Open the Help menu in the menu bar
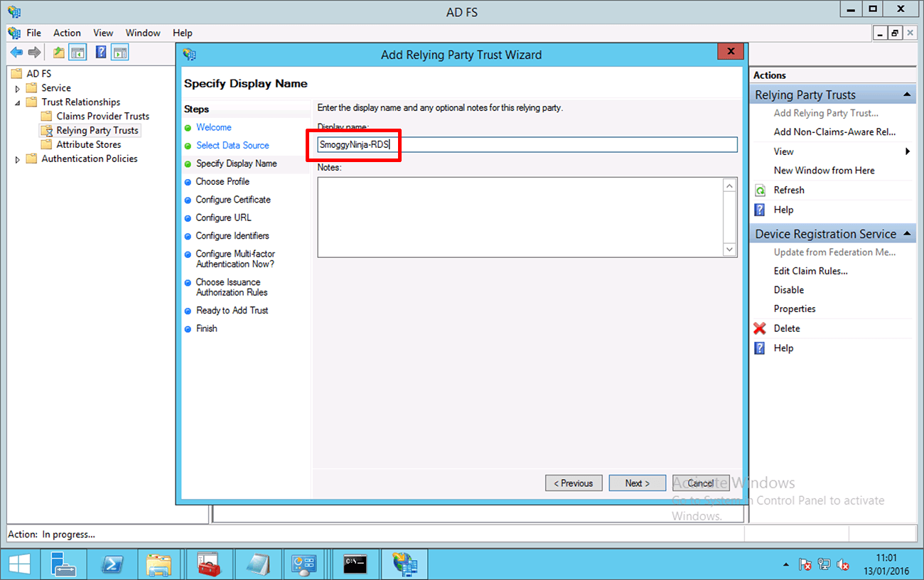 coord(183,33)
